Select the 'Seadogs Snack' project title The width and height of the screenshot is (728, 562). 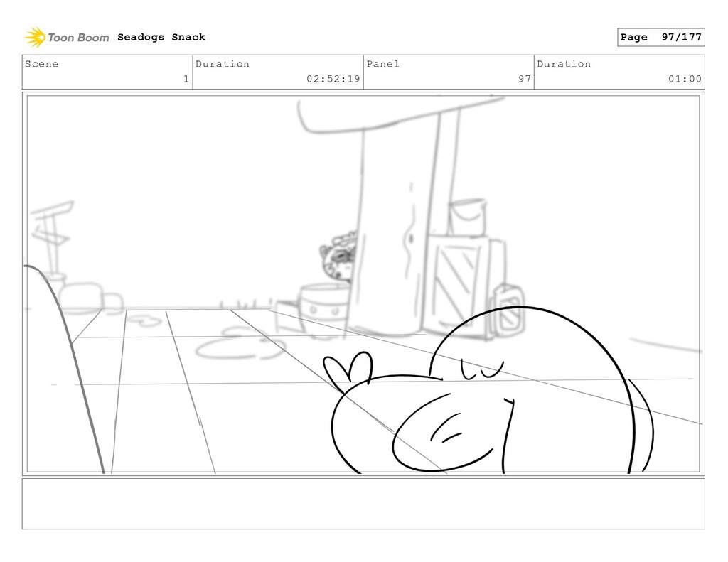161,37
